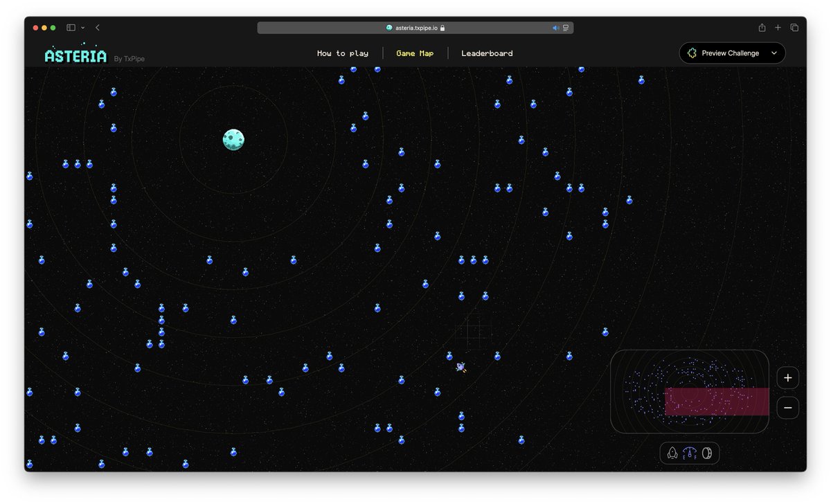The width and height of the screenshot is (831, 504).
Task: Toggle the token coin filter icon
Action: pos(707,453)
